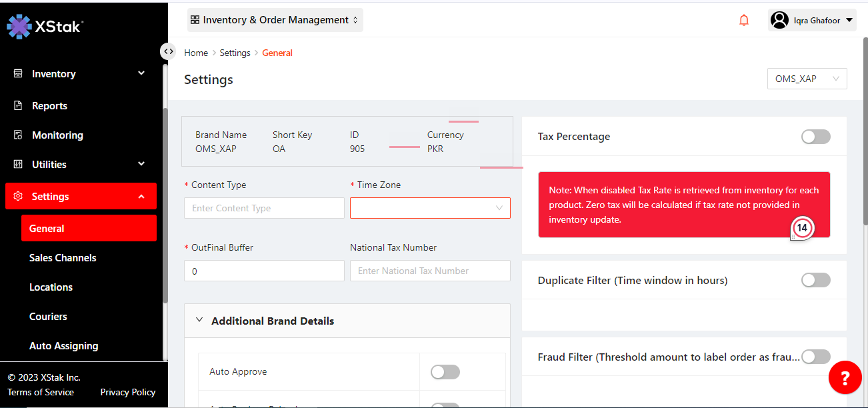Turn on the Duplicate Filter switch
Viewport: 868px width, 408px height.
(x=815, y=280)
